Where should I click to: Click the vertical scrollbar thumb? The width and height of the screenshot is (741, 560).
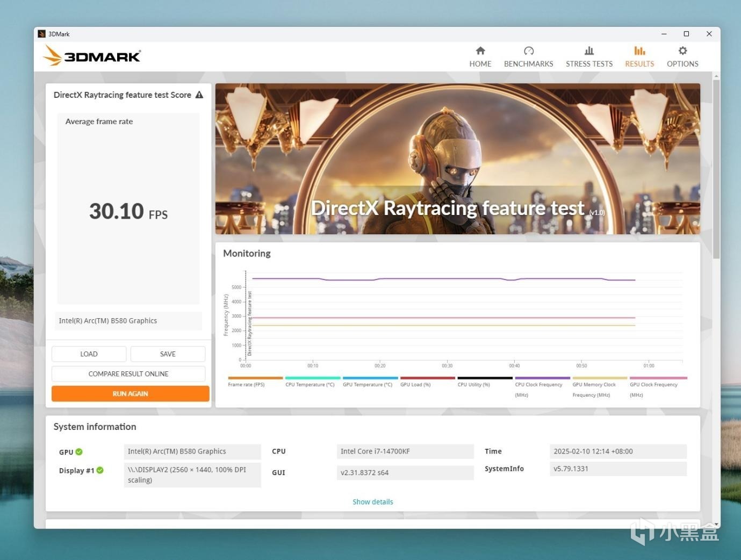(x=716, y=169)
